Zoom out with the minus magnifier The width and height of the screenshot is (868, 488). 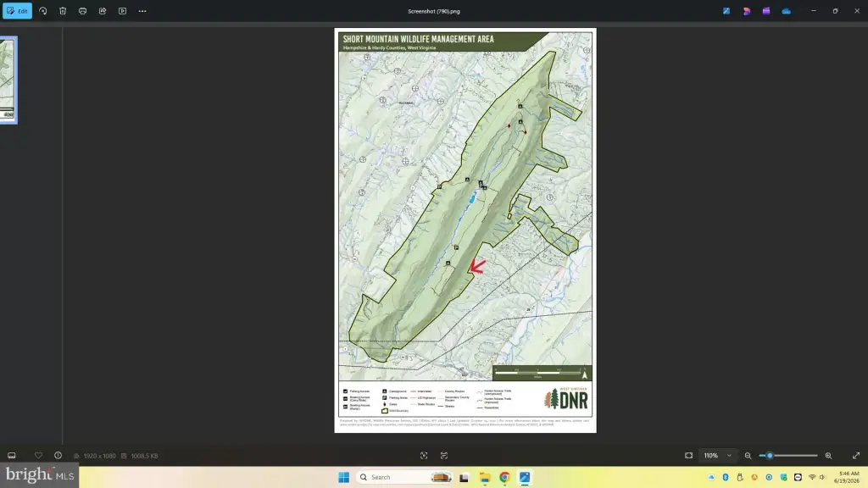coord(748,456)
